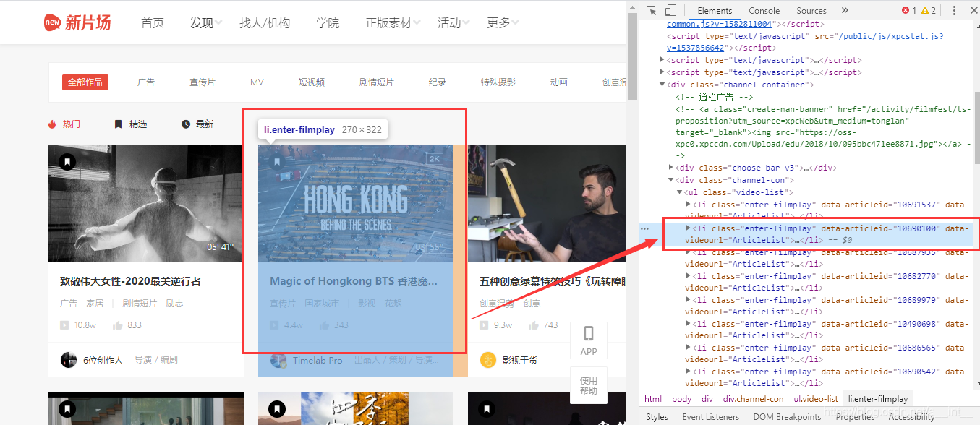
Task: Click the APP phone icon button
Action: point(589,340)
